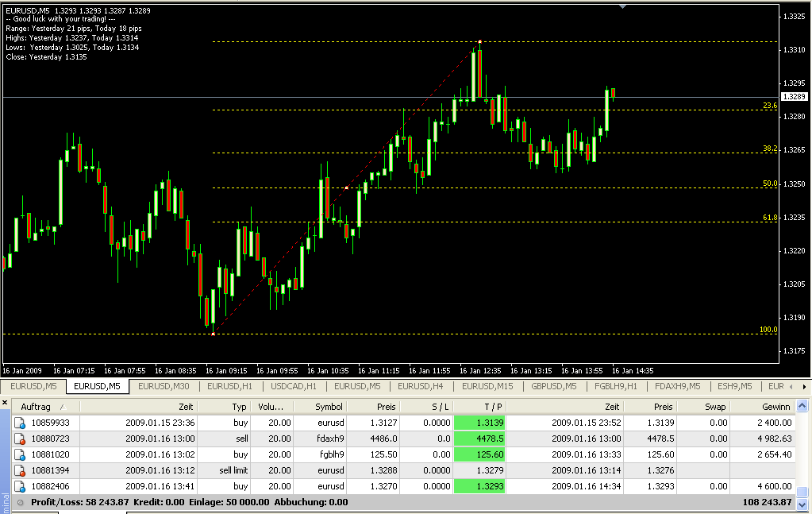Image resolution: width=812 pixels, height=514 pixels.
Task: Select order number 10881020
Action: (x=50, y=455)
